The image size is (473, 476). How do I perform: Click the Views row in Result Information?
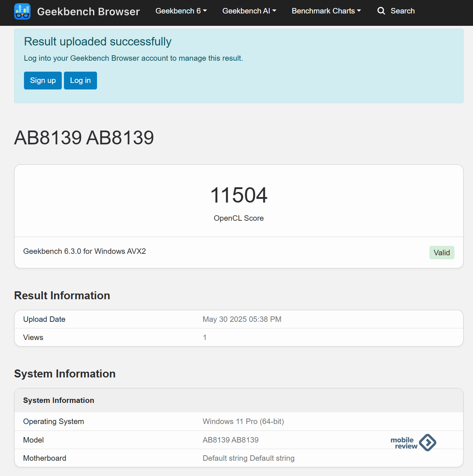[x=239, y=337]
